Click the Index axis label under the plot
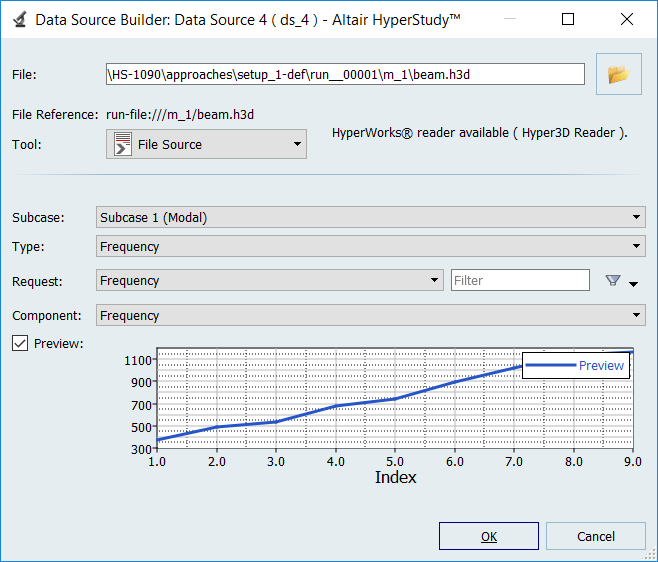Image resolution: width=658 pixels, height=562 pixels. pos(395,478)
